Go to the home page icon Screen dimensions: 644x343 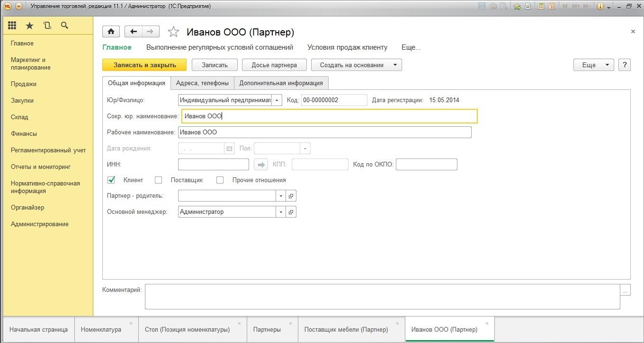pyautogui.click(x=111, y=32)
